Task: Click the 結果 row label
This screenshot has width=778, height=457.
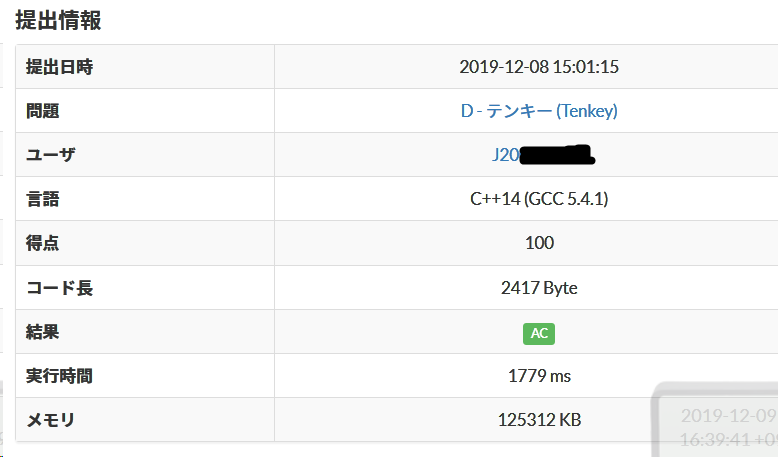Action: (43, 331)
